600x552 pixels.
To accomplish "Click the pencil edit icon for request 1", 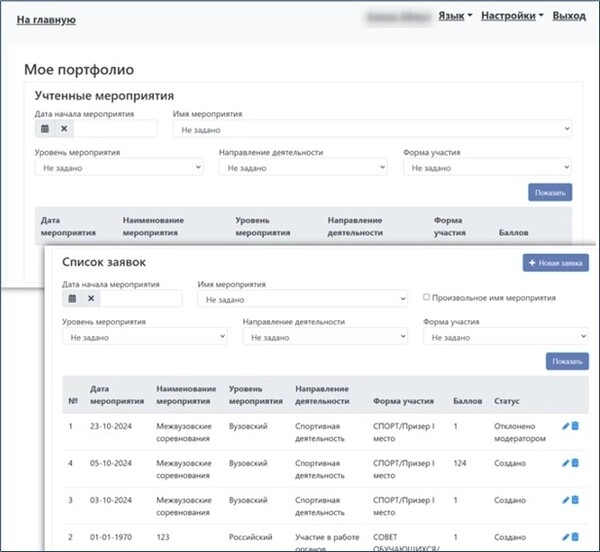I will [x=566, y=427].
